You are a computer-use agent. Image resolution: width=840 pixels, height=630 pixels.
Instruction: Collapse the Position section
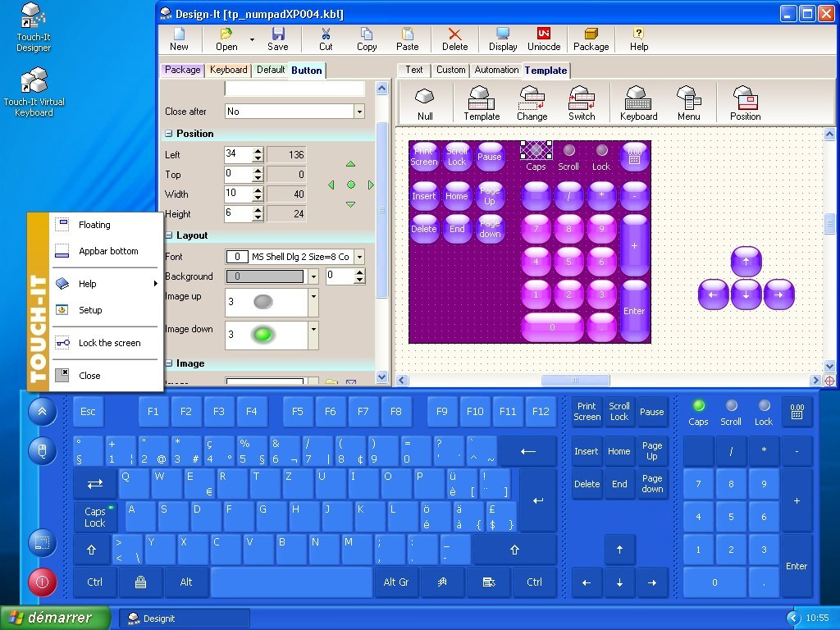pos(168,134)
